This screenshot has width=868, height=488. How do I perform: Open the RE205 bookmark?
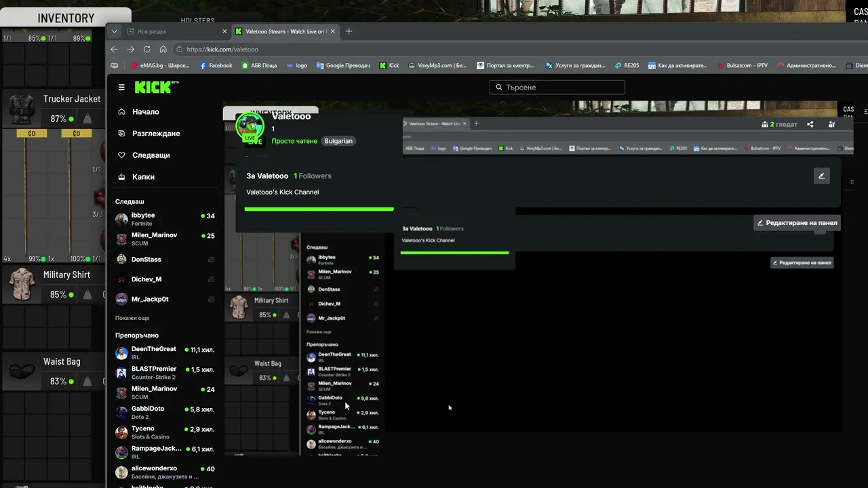627,66
